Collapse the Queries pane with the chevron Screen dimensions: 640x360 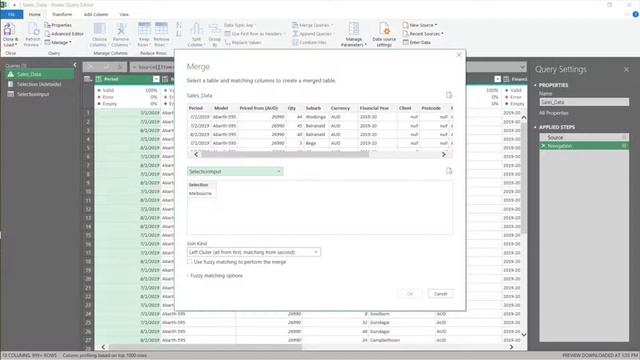pyautogui.click(x=75, y=65)
